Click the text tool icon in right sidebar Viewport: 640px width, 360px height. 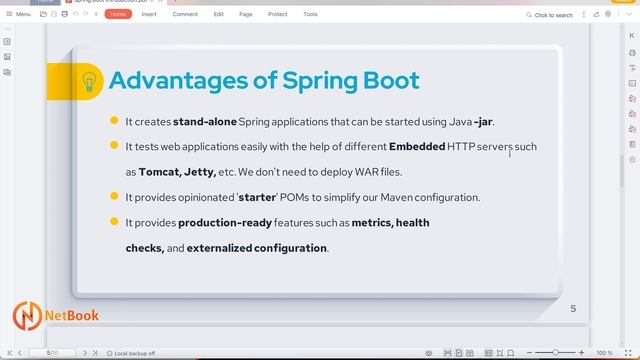point(632,68)
